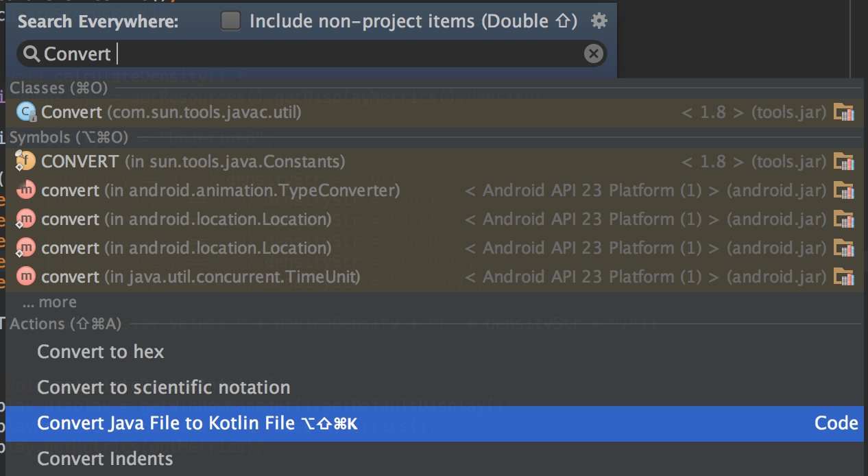Click the field icon beside CONVERT constant
868x476 pixels.
point(26,160)
